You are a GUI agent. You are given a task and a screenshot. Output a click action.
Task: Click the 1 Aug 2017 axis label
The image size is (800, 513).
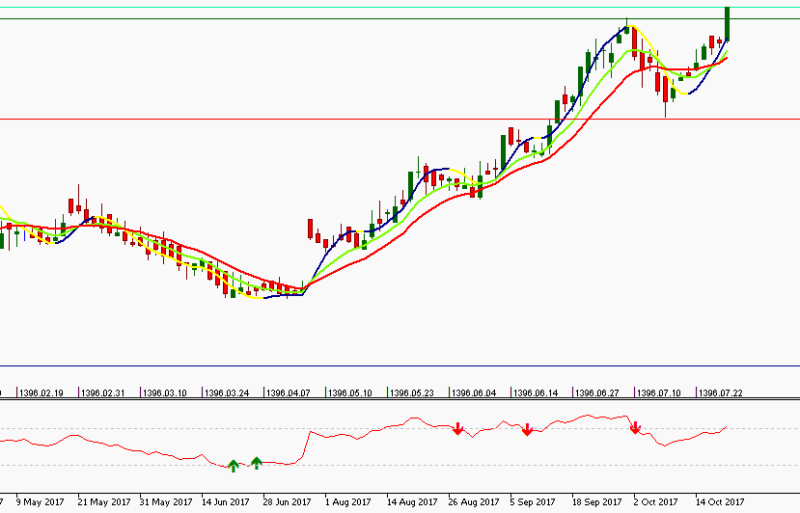pos(348,502)
